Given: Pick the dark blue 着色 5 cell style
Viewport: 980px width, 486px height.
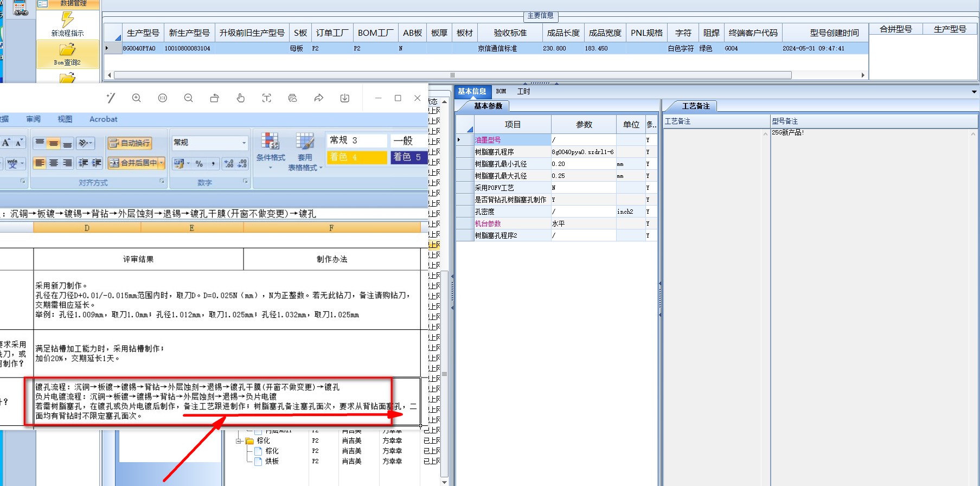Looking at the screenshot, I should [x=409, y=157].
